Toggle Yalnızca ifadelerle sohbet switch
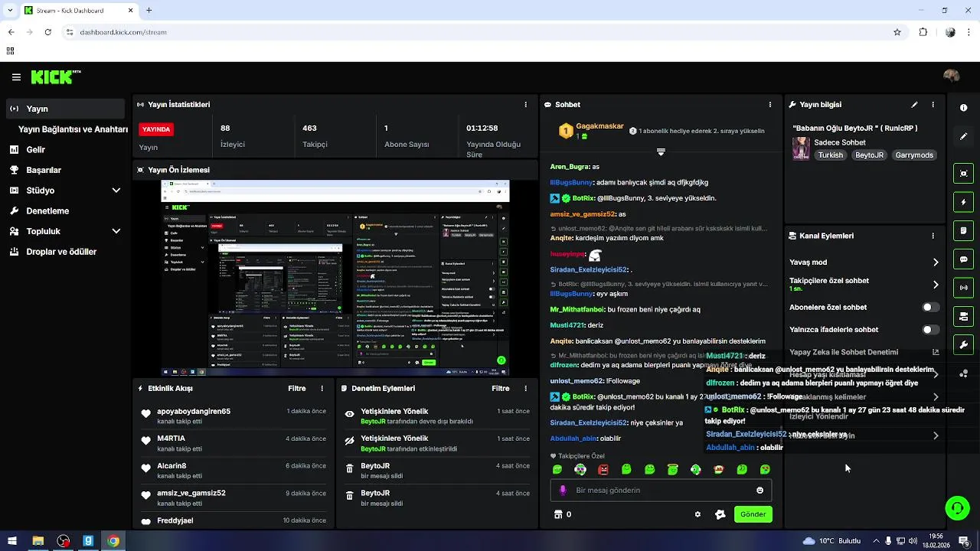Screen dimensions: 980x551 (x=930, y=330)
